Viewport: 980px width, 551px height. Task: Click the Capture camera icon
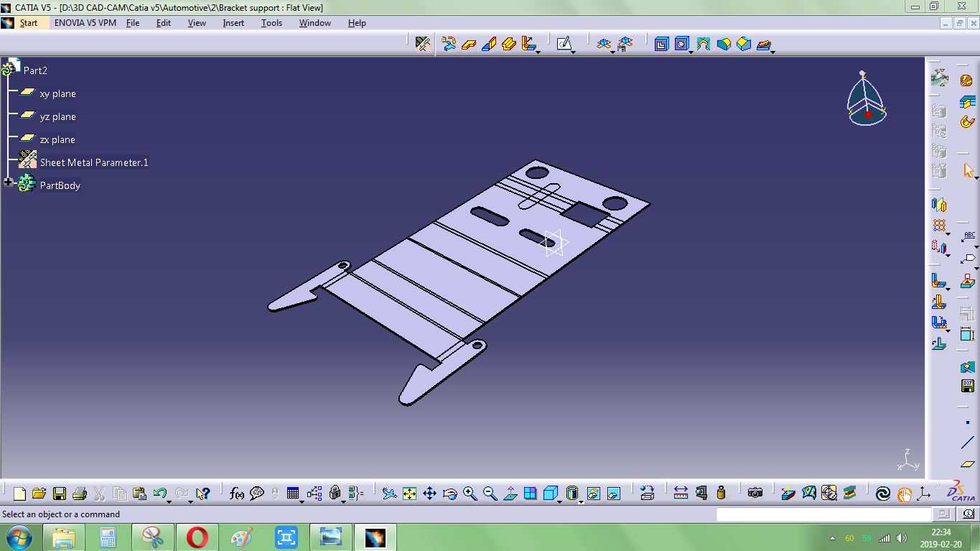(x=755, y=493)
